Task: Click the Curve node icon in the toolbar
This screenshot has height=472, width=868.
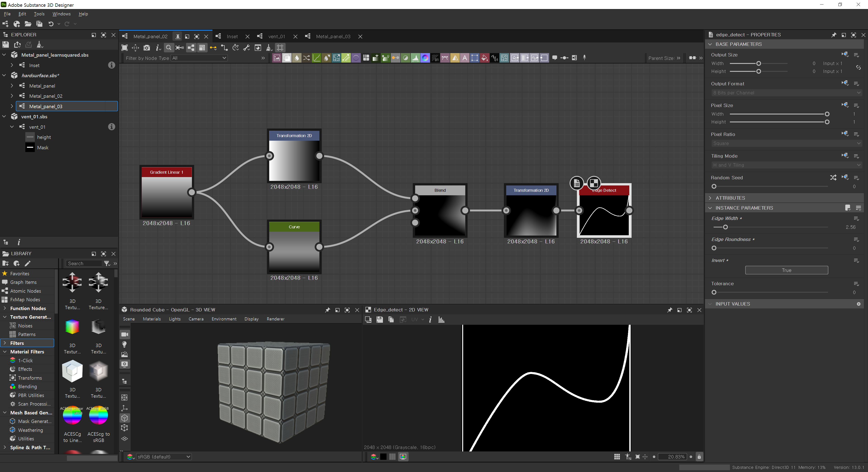Action: [316, 58]
